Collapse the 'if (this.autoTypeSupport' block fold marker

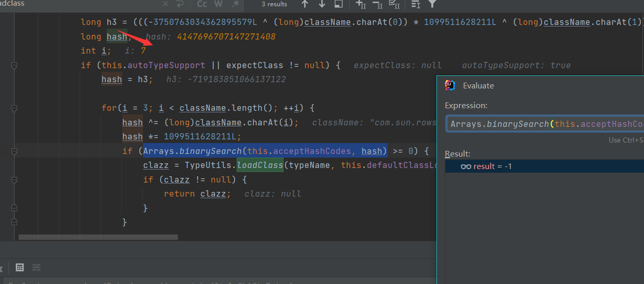pyautogui.click(x=14, y=66)
